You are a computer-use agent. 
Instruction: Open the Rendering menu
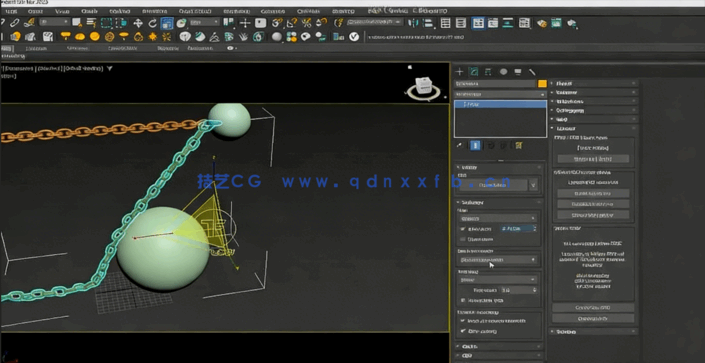click(237, 11)
